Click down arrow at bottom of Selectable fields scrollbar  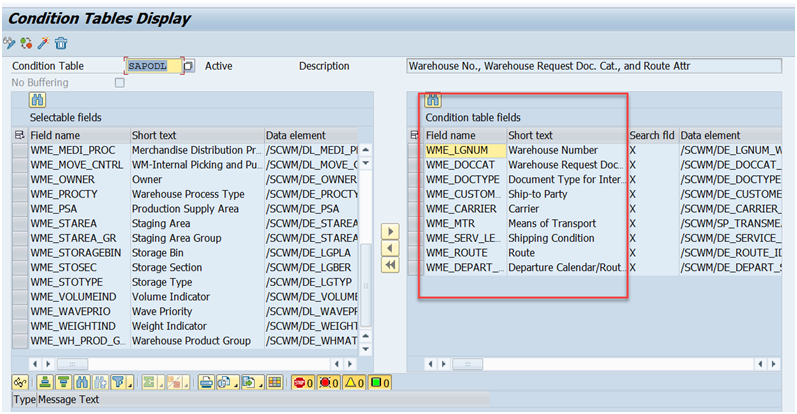[365, 349]
